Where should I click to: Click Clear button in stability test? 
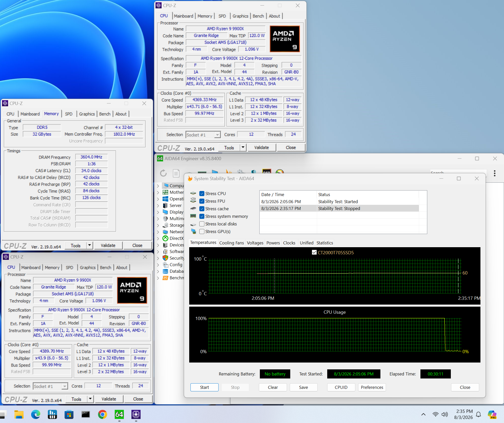273,387
